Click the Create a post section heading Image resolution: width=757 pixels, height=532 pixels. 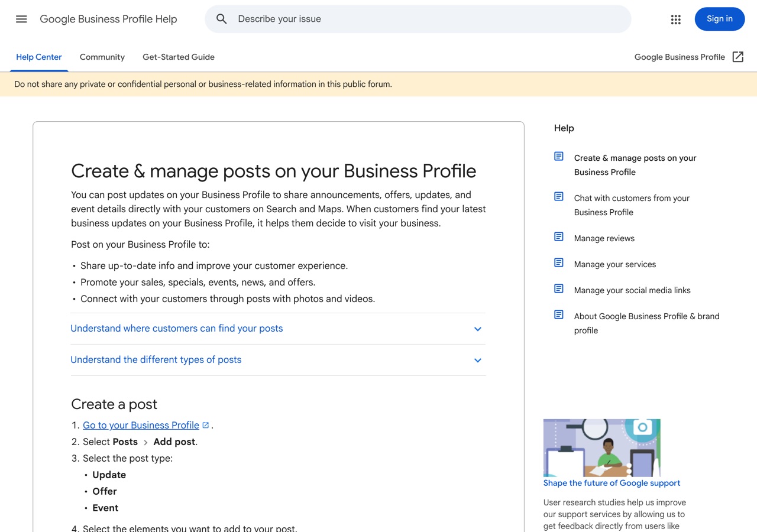click(114, 404)
